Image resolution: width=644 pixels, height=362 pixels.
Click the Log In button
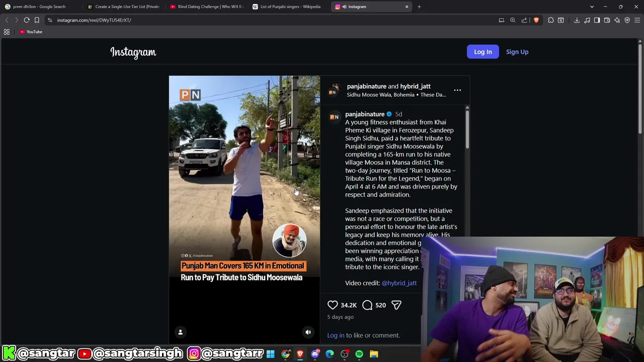tap(482, 52)
